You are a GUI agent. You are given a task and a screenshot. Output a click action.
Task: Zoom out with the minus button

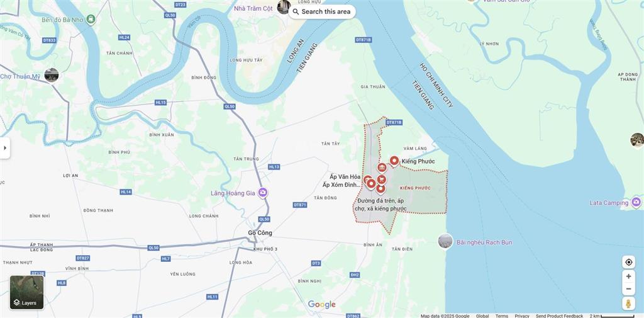point(628,289)
